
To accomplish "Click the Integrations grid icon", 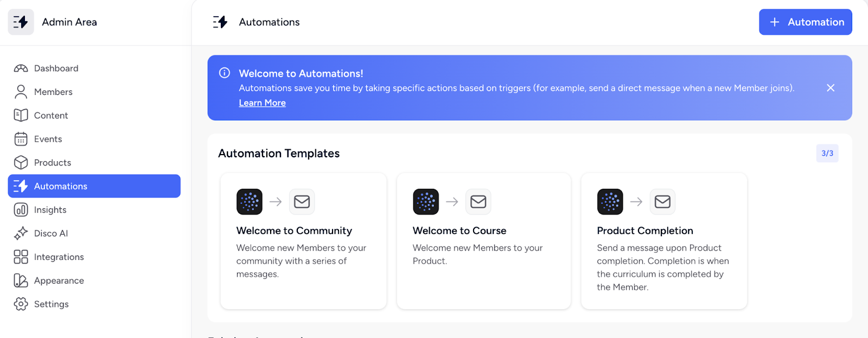I will (x=21, y=257).
